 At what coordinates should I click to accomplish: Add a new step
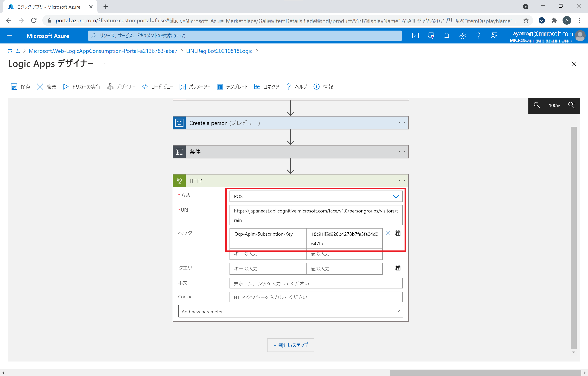(290, 345)
